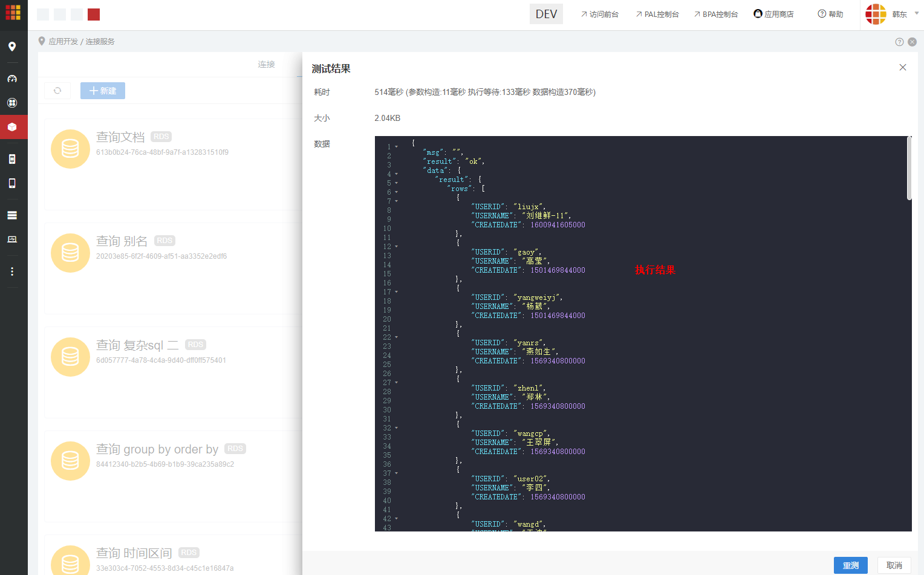
Task: Click the dashboard gauge icon in sidebar
Action: pos(12,79)
